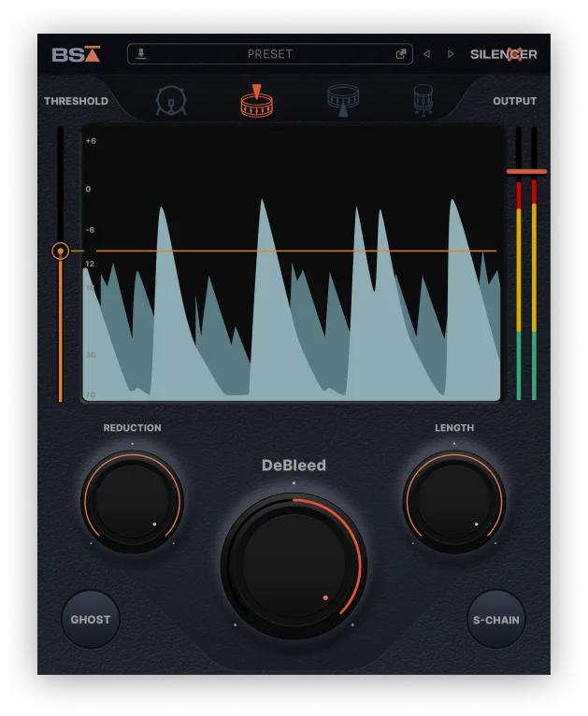
Task: Select the snare bottom drum icon
Action: (x=343, y=100)
